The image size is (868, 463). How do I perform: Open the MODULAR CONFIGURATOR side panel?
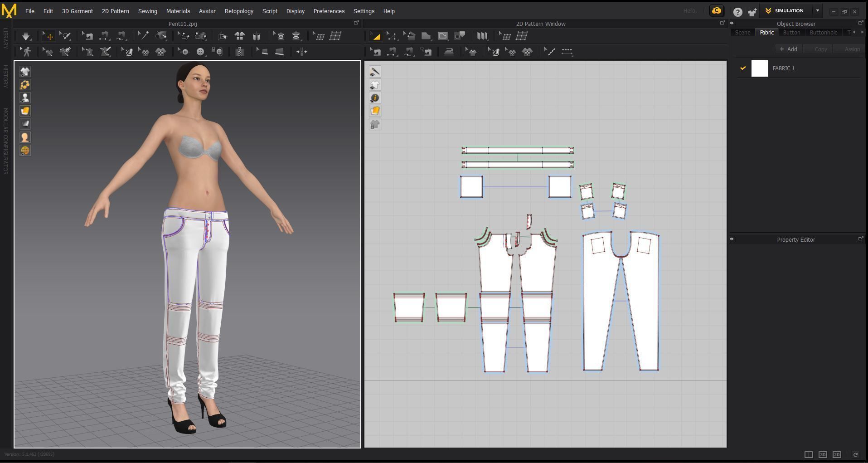(5, 141)
